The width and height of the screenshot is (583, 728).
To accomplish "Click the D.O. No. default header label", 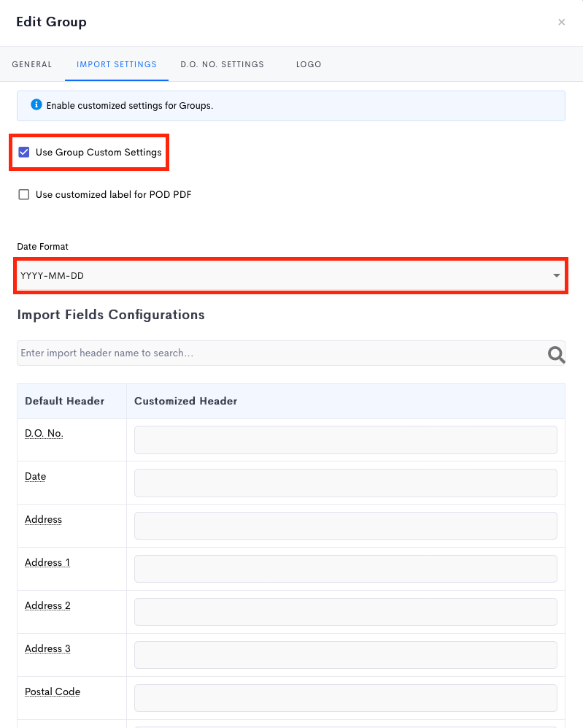I will click(44, 433).
